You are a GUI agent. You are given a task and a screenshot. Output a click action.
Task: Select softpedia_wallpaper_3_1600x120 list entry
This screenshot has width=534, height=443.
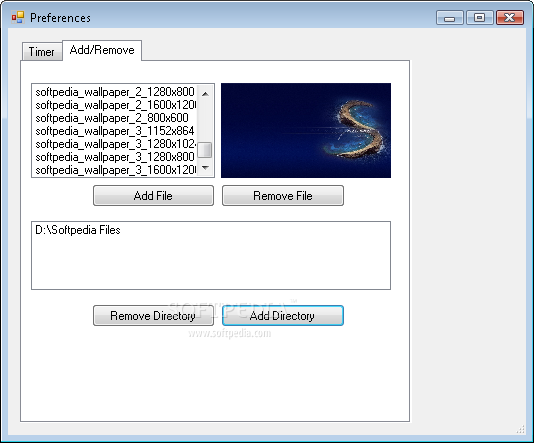tap(115, 170)
